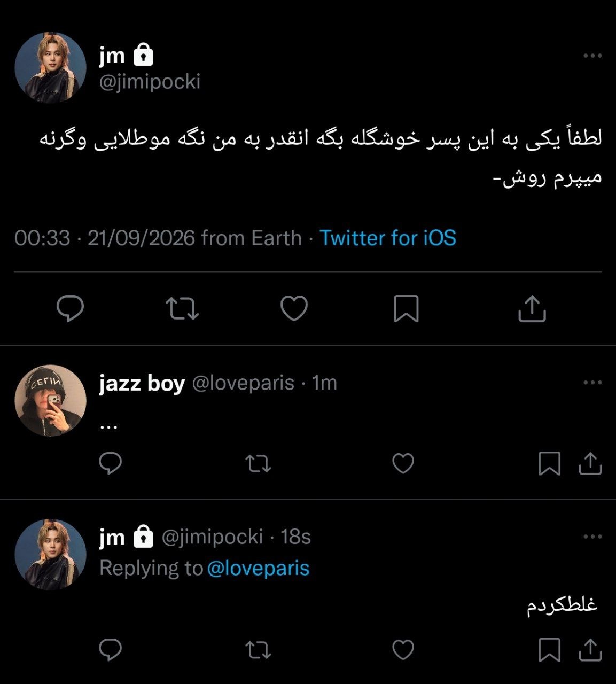
Task: View jazz boy's profile picture
Action: pyautogui.click(x=50, y=401)
